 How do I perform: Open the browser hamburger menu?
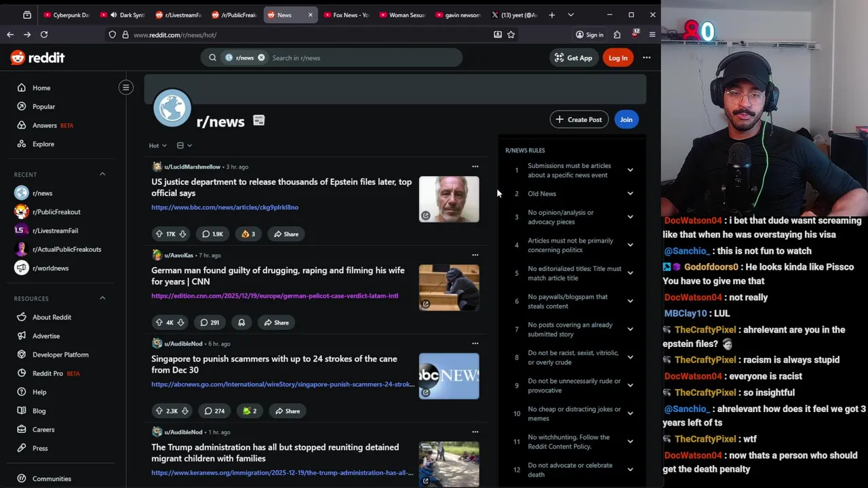(x=652, y=35)
